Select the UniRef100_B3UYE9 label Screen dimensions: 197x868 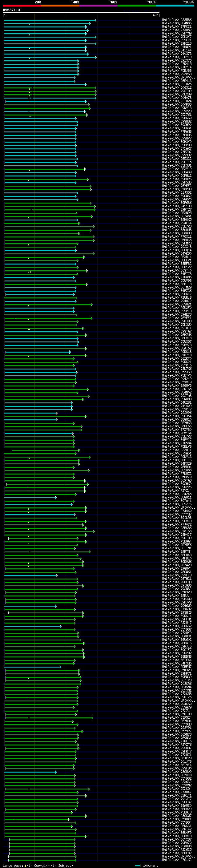(177, 57)
